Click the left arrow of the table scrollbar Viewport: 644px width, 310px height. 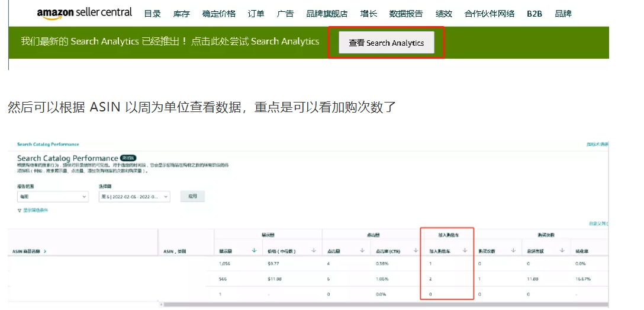[x=162, y=305]
